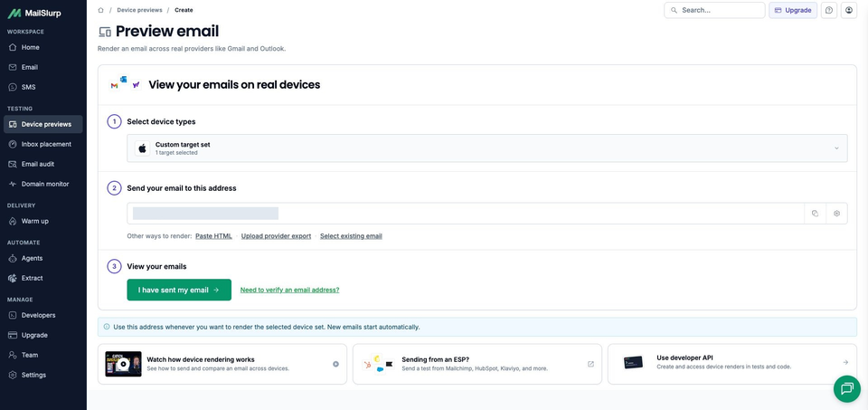The image size is (868, 410).
Task: Open the user account profile icon
Action: [x=849, y=10]
